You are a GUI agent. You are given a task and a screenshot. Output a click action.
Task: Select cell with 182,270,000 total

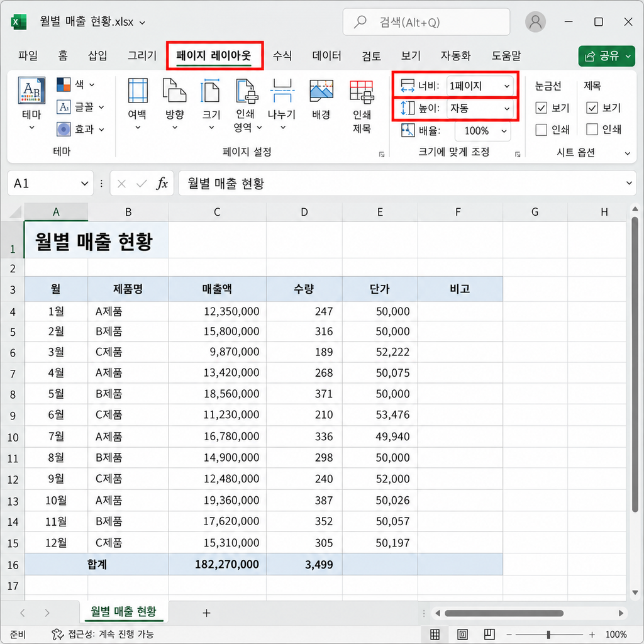[217, 564]
